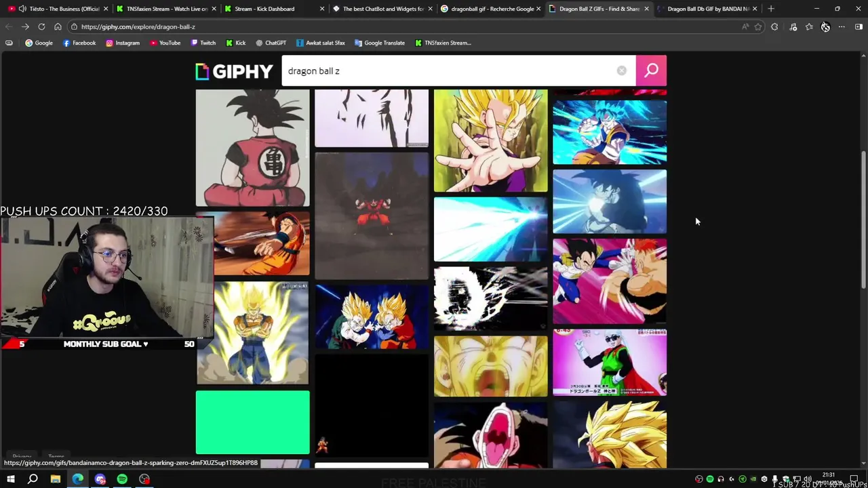This screenshot has width=868, height=488.
Task: Open the Great Saiyaman pose GIF
Action: point(610,362)
